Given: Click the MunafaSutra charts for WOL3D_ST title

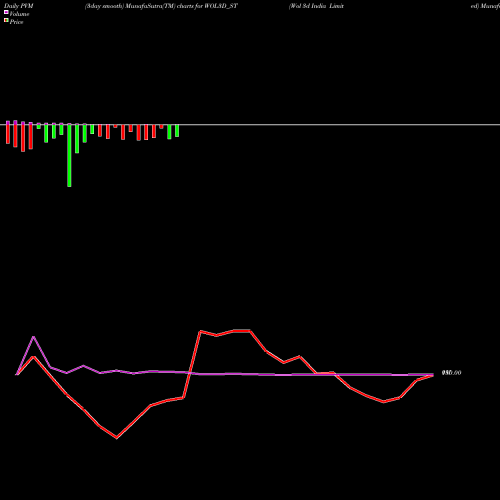Looking at the screenshot, I should [161, 6].
